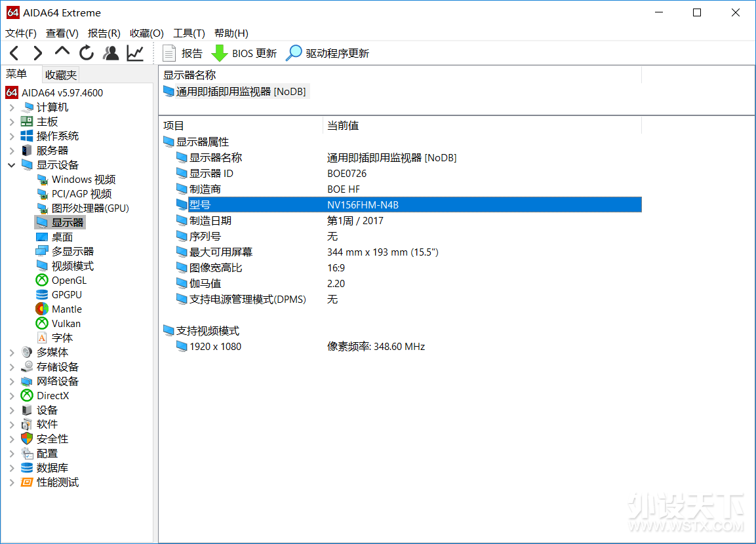
Task: Click the 驱动程序更新 button
Action: point(328,54)
